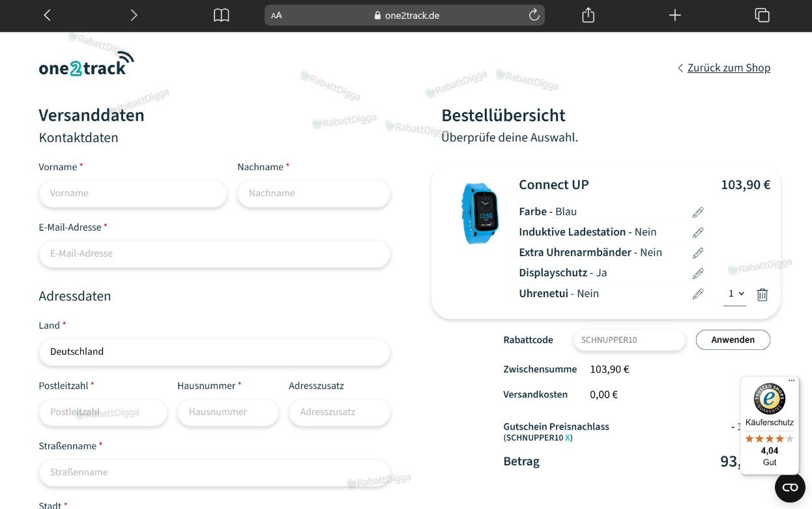Image resolution: width=812 pixels, height=509 pixels.
Task: Click the Nachname field
Action: coord(314,194)
